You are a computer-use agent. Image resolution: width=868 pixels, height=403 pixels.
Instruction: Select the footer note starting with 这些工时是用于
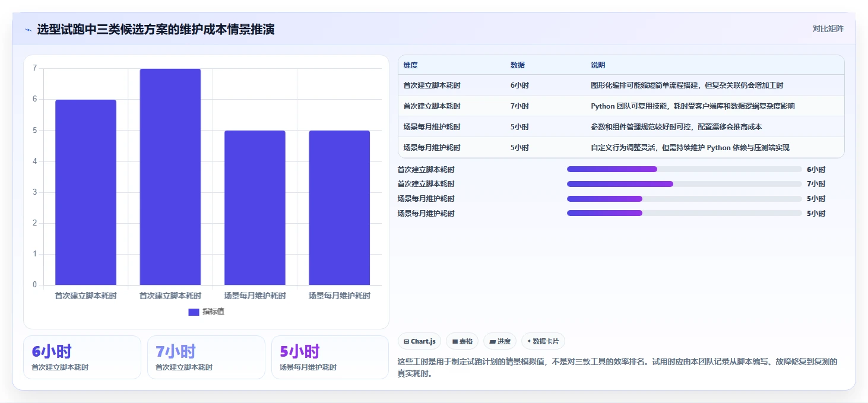pos(617,368)
